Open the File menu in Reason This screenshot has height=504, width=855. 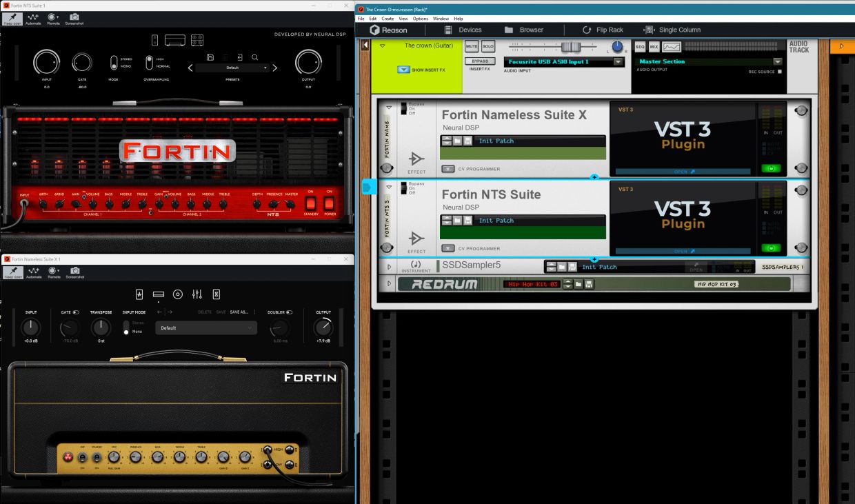coord(362,19)
